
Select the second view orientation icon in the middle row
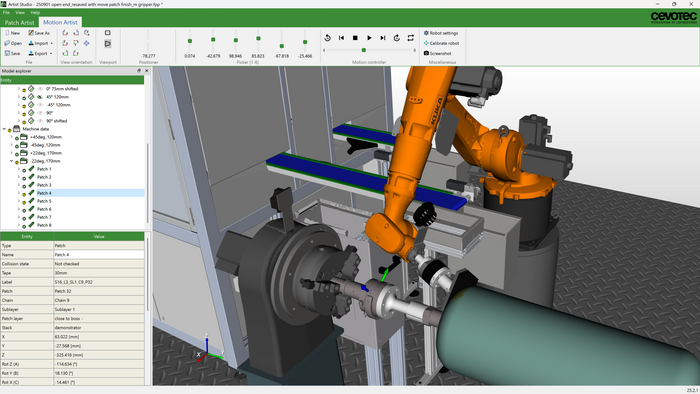click(x=76, y=43)
